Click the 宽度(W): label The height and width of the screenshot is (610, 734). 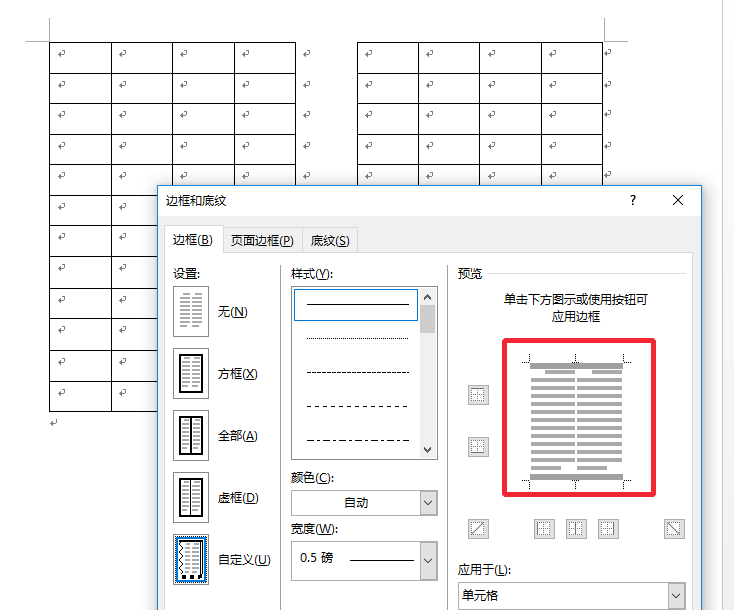point(314,529)
